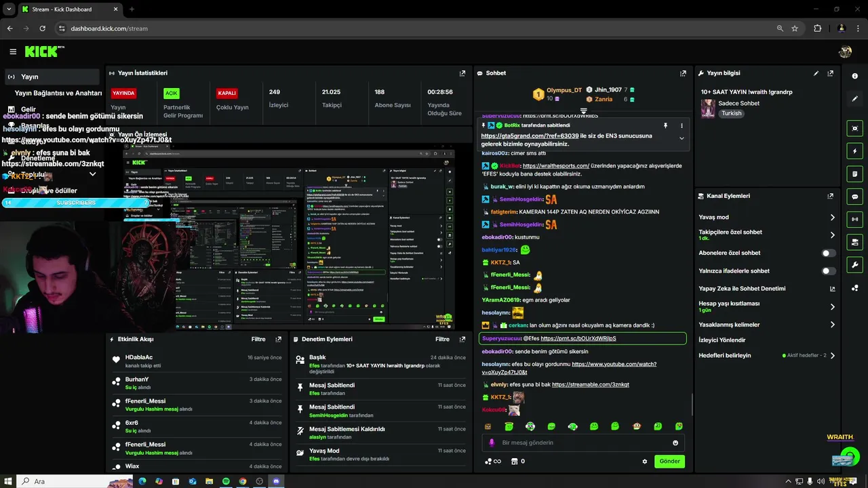868x488 pixels.
Task: Click the browser address bar
Action: pos(414,28)
